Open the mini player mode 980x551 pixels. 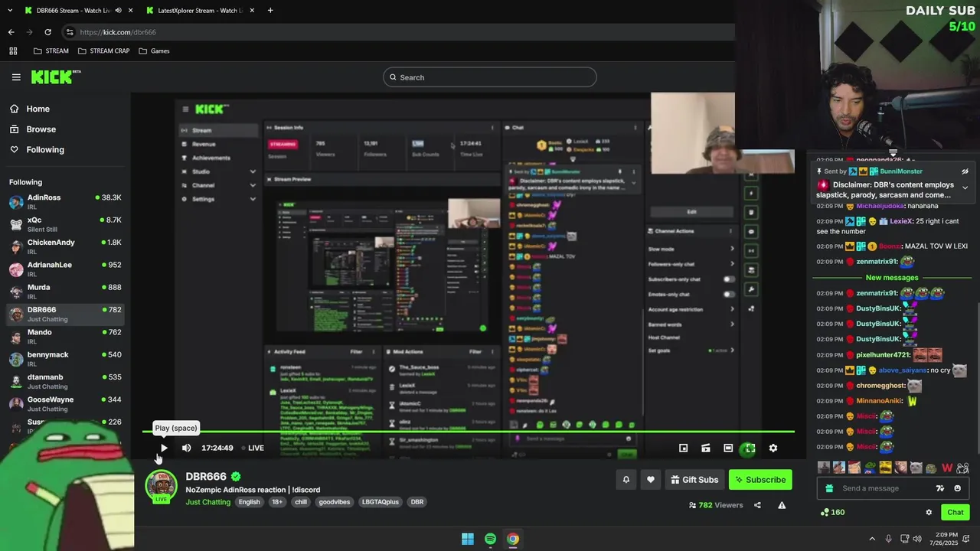pyautogui.click(x=683, y=448)
